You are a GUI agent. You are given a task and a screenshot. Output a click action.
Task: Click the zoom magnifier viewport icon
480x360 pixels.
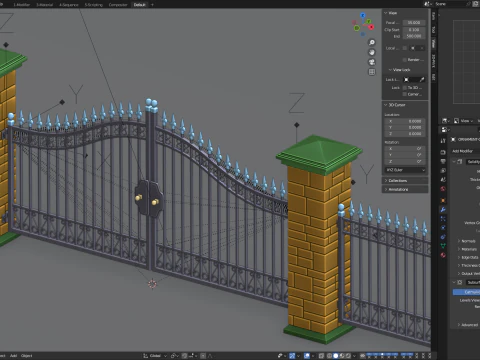pyautogui.click(x=372, y=43)
